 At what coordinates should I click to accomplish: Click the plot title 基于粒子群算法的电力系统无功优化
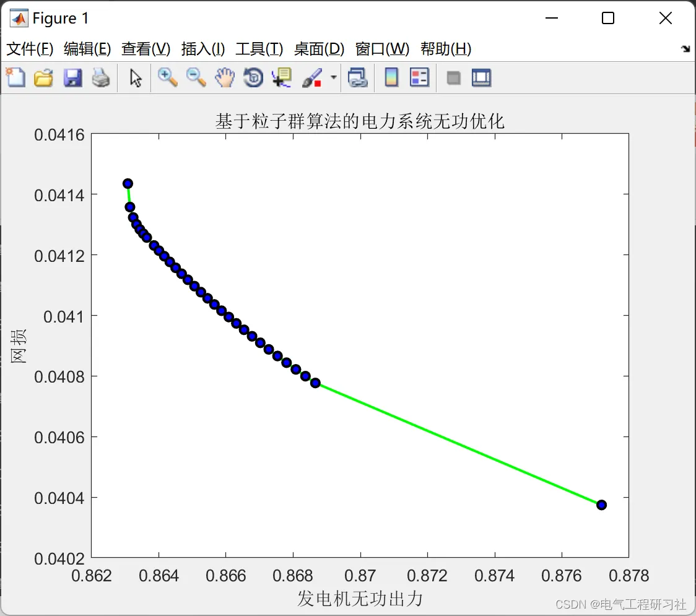pyautogui.click(x=360, y=121)
